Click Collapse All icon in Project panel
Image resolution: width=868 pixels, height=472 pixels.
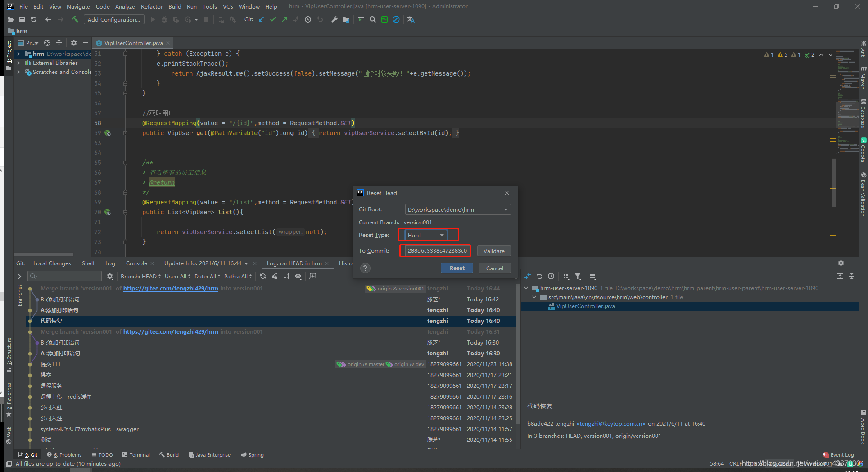pos(59,43)
